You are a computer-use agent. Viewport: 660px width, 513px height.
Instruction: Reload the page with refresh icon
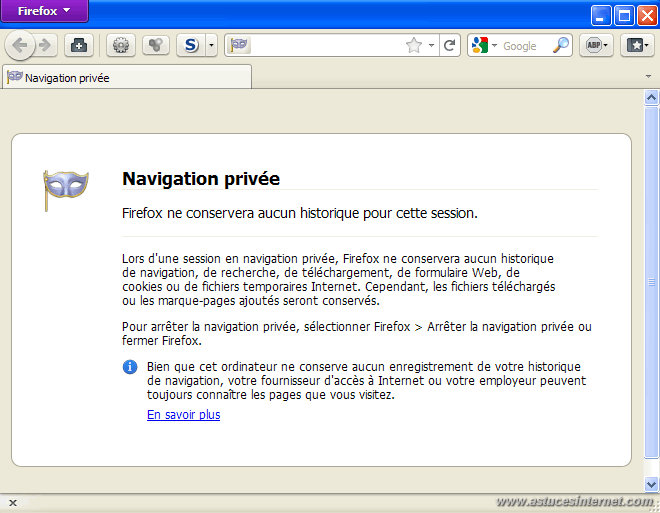[x=450, y=45]
